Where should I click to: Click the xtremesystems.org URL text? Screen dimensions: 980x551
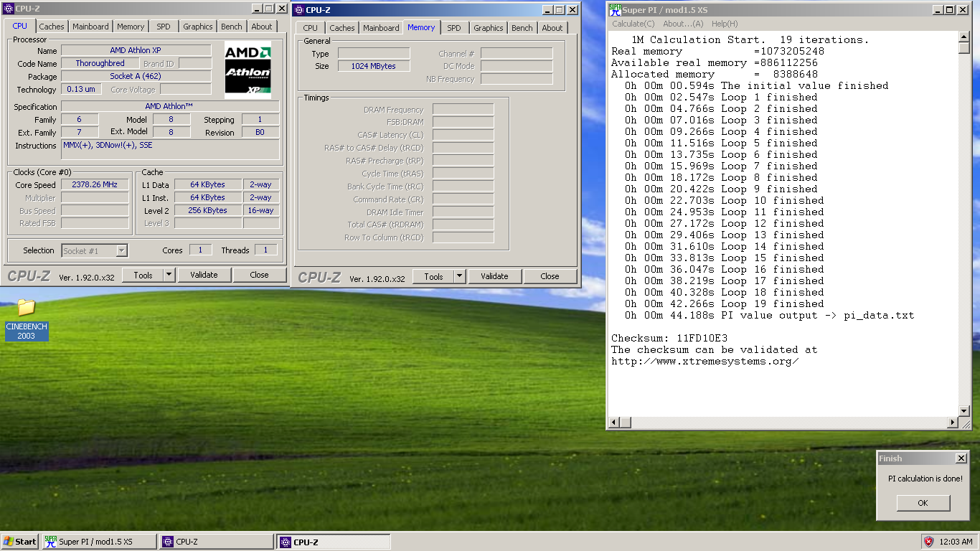(x=705, y=361)
